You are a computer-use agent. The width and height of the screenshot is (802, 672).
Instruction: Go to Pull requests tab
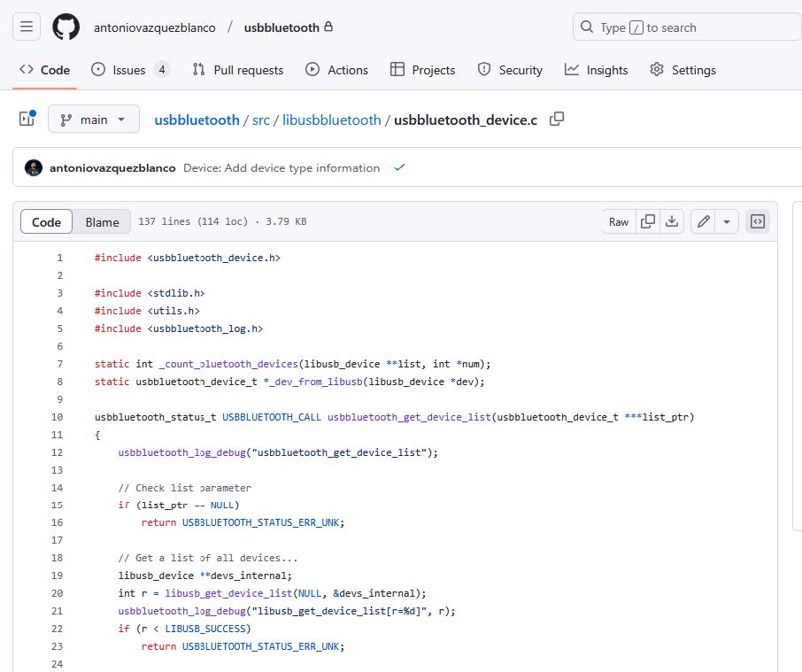(237, 70)
